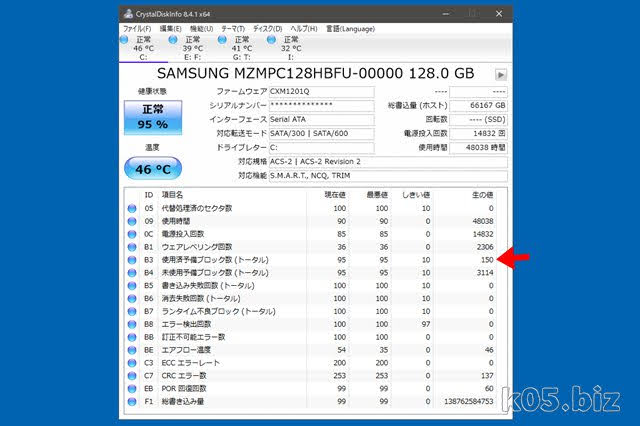The width and height of the screenshot is (640, 426).
Task: Click the status icon of row C7
Action: [132, 376]
